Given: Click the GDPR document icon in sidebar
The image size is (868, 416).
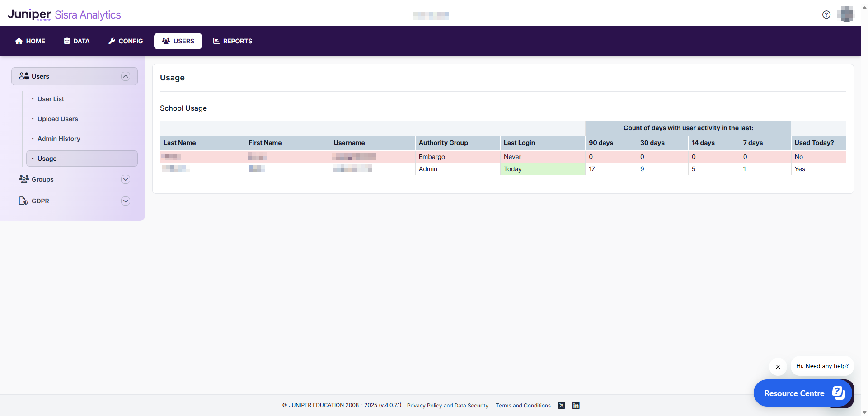Looking at the screenshot, I should click(x=23, y=201).
